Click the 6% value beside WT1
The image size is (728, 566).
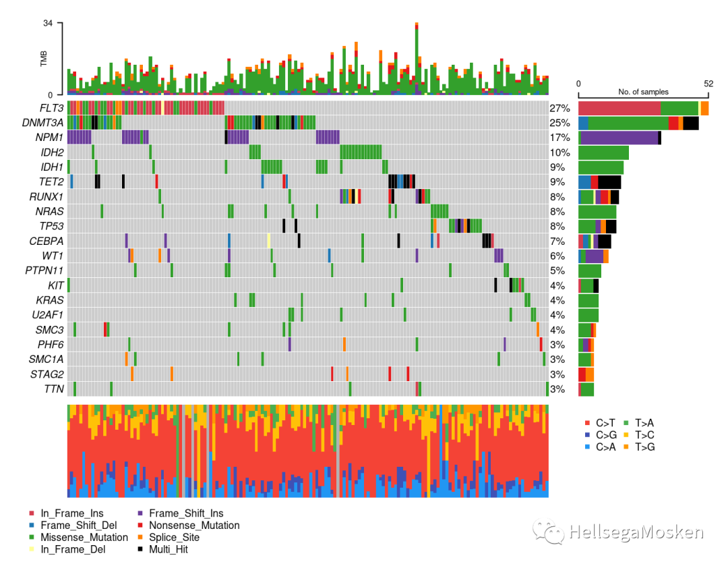pos(557,256)
